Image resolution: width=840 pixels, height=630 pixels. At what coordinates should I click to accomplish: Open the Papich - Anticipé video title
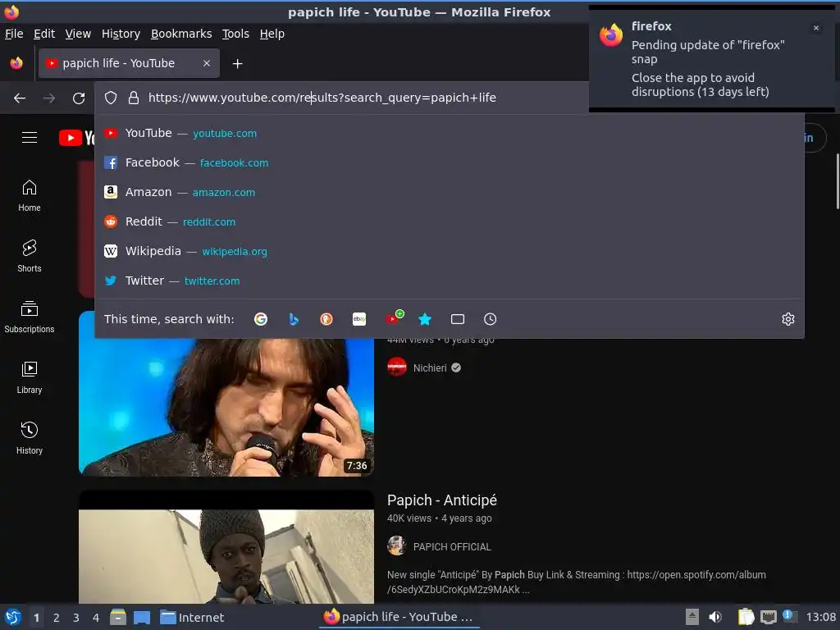[x=442, y=500]
